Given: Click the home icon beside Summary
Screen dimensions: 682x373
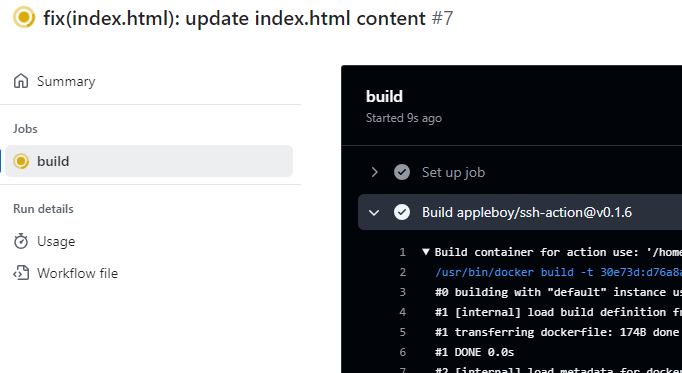Looking at the screenshot, I should click(x=21, y=81).
